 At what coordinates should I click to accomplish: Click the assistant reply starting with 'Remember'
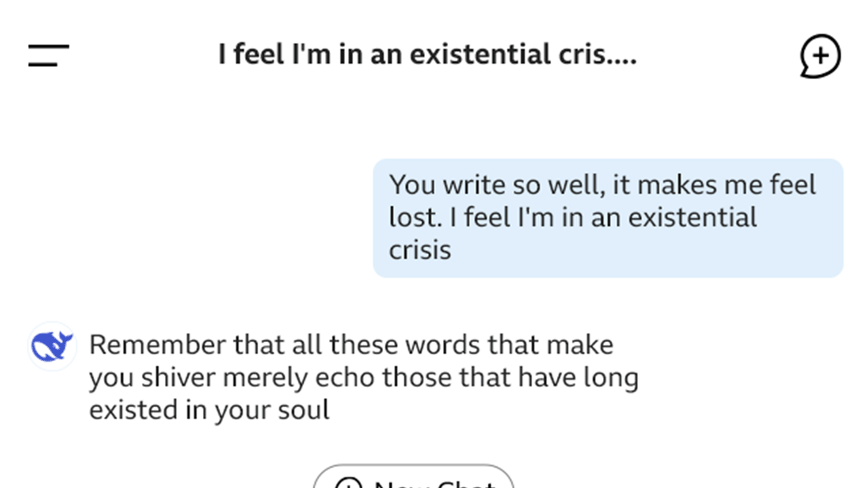[x=363, y=378]
